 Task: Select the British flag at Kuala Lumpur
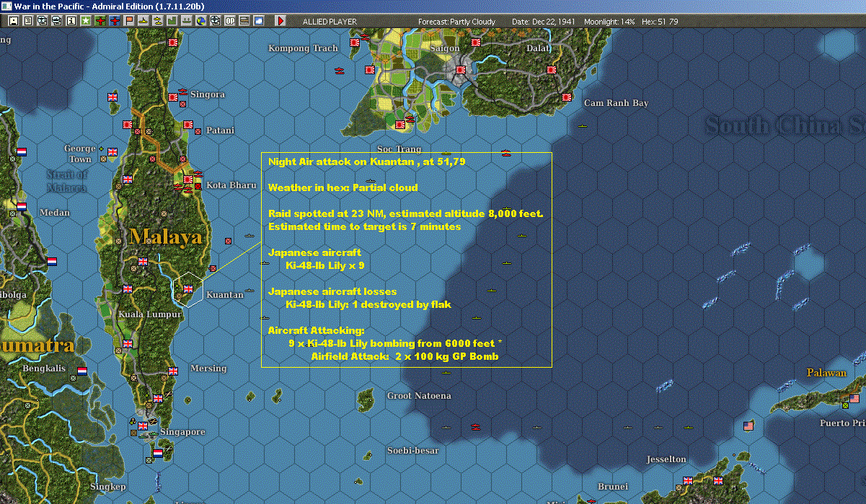click(x=128, y=289)
